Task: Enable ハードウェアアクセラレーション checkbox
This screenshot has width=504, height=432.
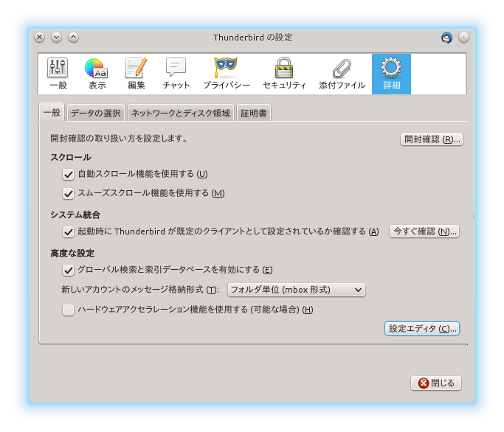Action: (68, 310)
